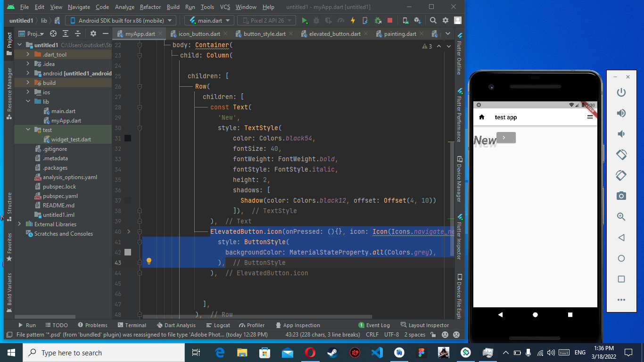Toggle the Favorites tool window
Screen dimensions: 644x362
pyautogui.click(x=9, y=247)
